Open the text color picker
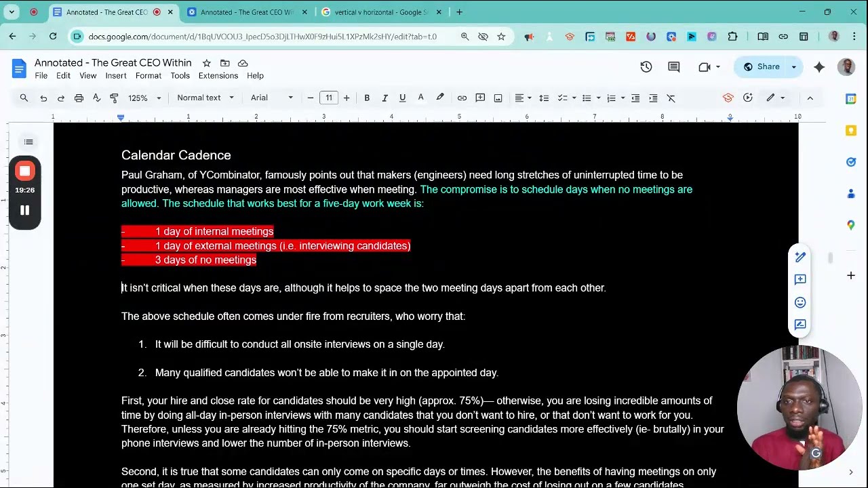Screen dimensions: 868x488 (420, 98)
